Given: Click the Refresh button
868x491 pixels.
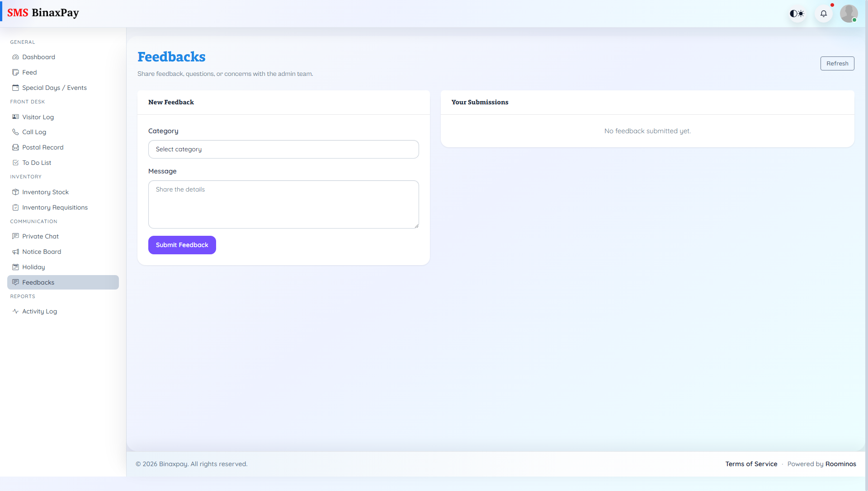Looking at the screenshot, I should click(837, 63).
